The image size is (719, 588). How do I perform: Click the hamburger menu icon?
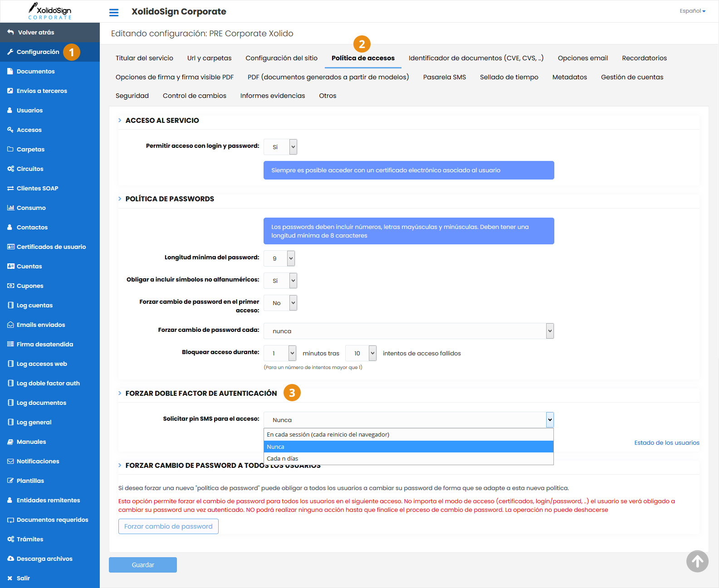(114, 12)
